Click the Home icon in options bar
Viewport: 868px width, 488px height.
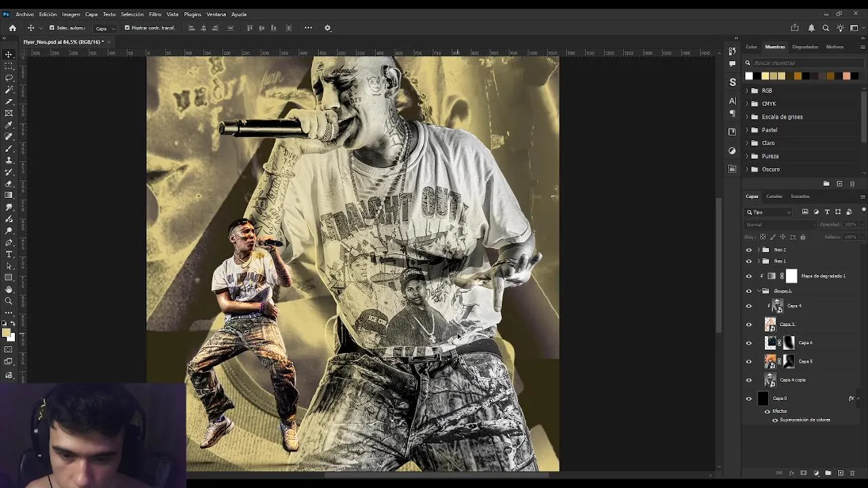pos(12,28)
